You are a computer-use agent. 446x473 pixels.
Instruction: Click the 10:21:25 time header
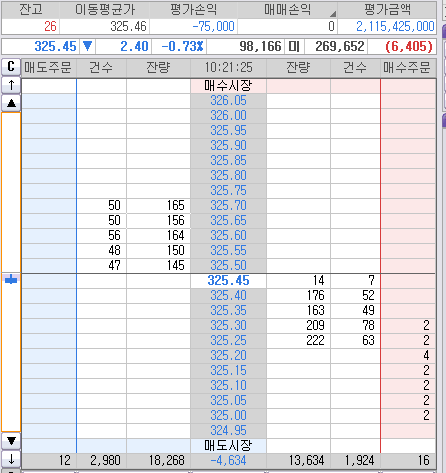tap(228, 68)
